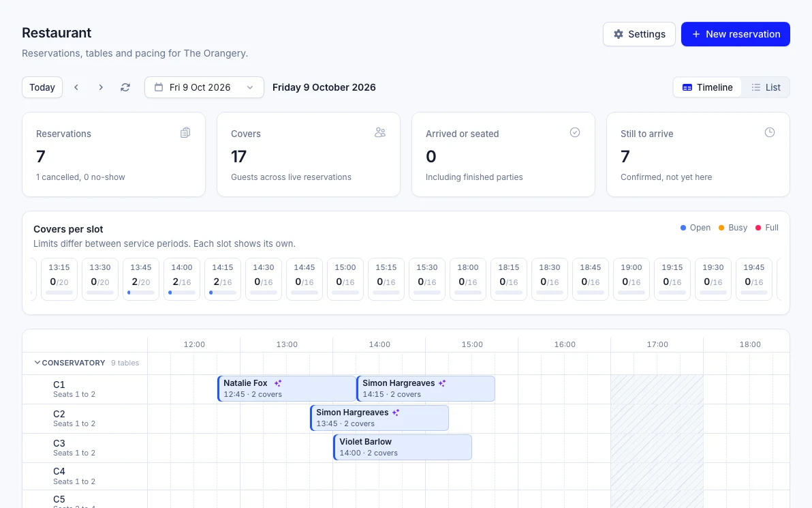Click the refresh icon beside date navigation
This screenshot has width=812, height=508.
tap(125, 87)
